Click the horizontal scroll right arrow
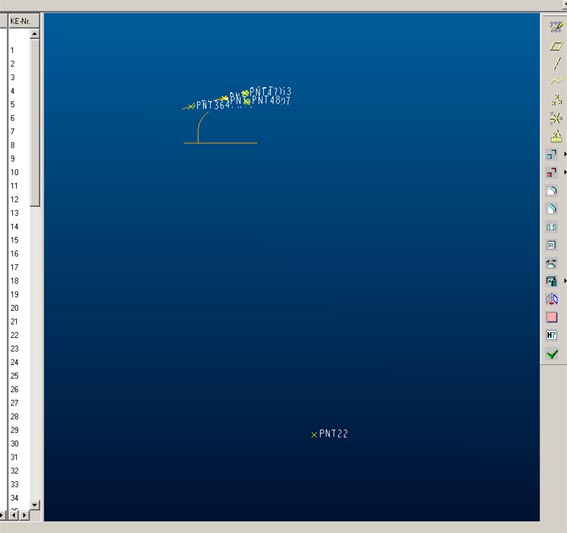Screen dimensions: 567x533 25,515
